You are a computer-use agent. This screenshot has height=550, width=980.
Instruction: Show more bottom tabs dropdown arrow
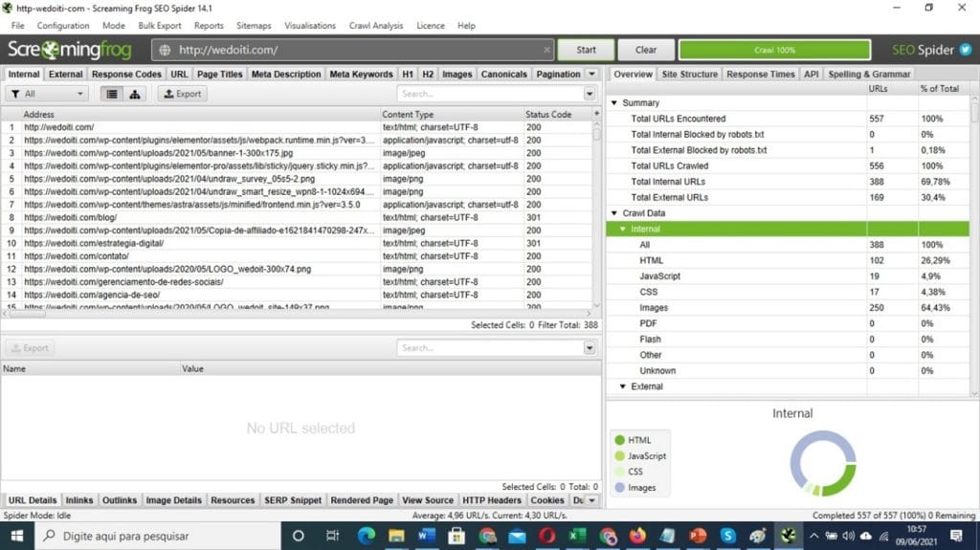coord(591,500)
